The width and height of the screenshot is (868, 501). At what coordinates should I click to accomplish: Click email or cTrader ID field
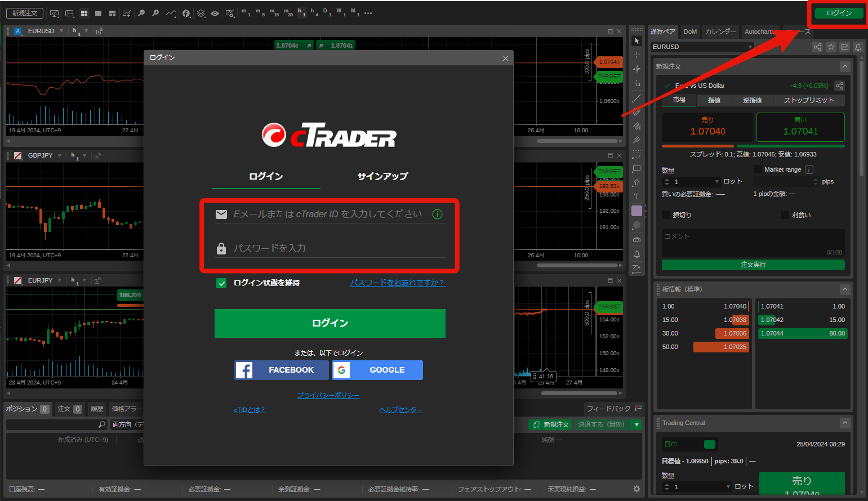pos(330,214)
